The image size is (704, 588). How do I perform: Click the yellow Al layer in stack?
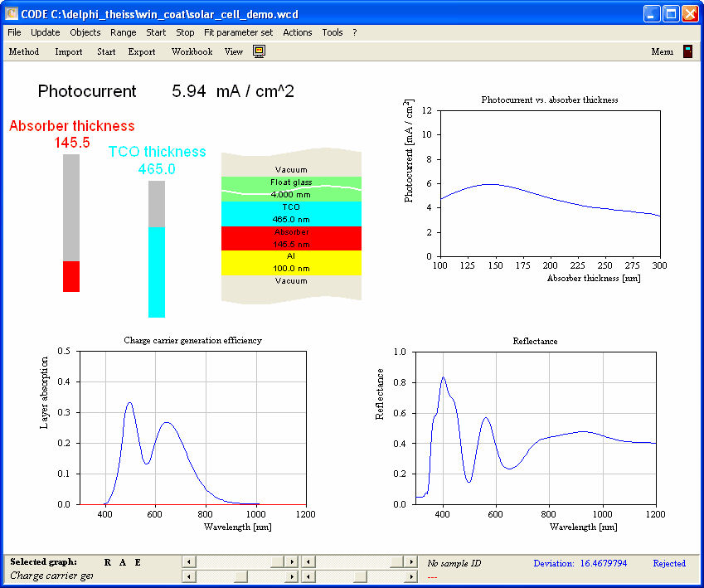pos(291,263)
